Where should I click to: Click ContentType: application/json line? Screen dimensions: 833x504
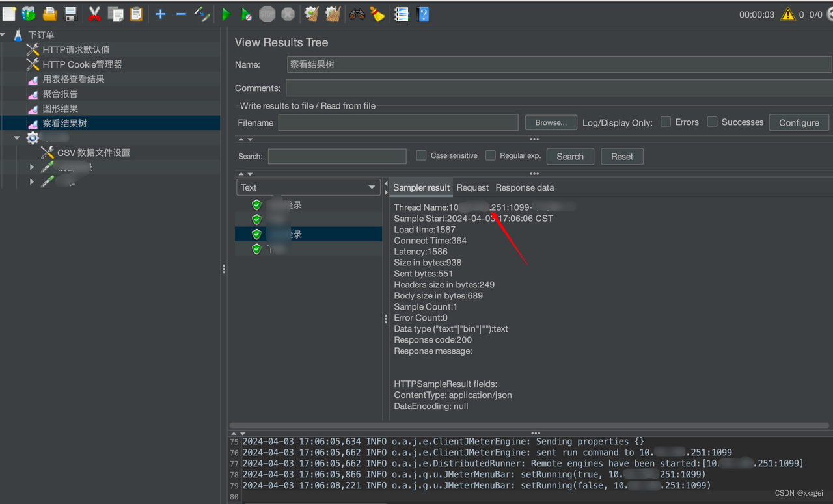[453, 395]
